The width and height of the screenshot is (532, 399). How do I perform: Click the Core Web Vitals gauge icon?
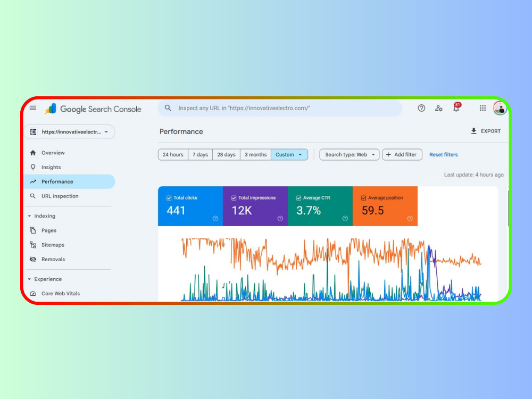tap(33, 294)
